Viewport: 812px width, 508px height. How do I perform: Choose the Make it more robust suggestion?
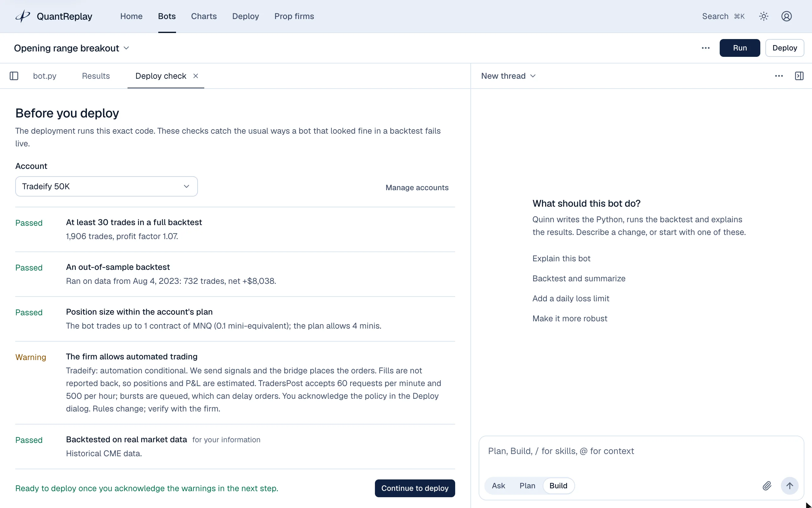pos(570,318)
